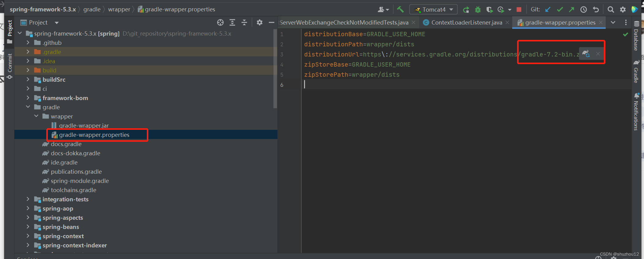Viewport: 644px width, 259px height.
Task: Select docs-dokka.gradle file
Action: tap(75, 153)
